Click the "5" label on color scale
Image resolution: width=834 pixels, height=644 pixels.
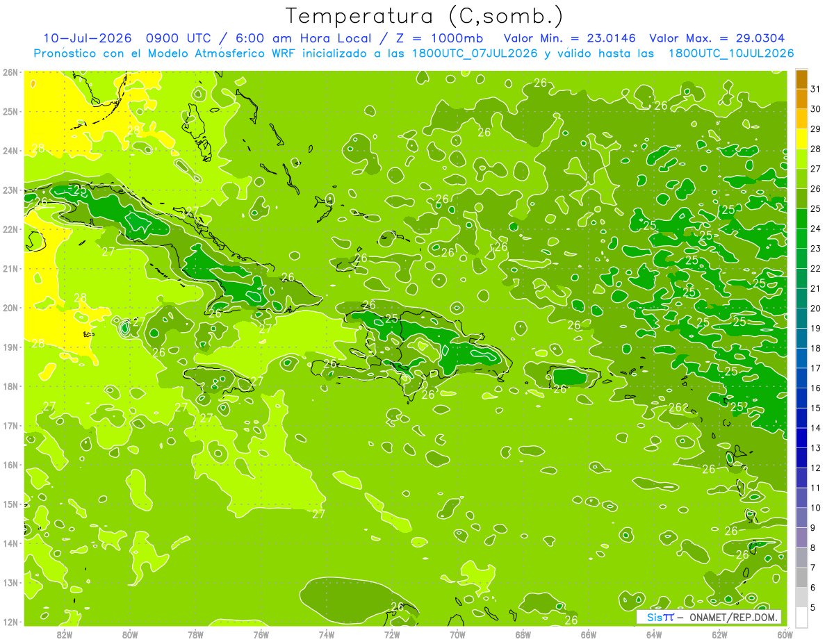[x=814, y=607]
